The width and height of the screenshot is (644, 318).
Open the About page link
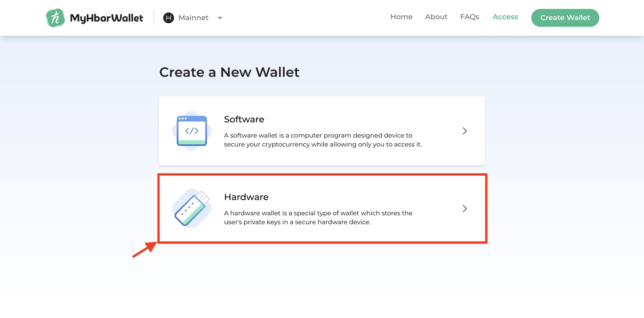point(436,17)
